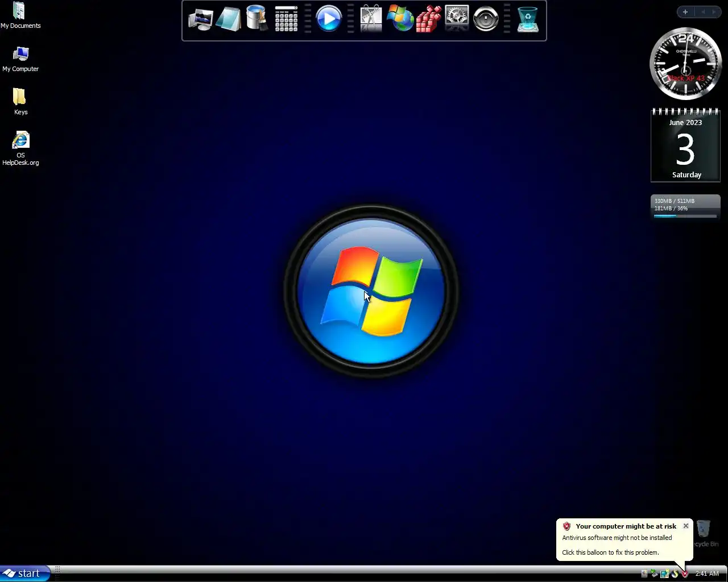Viewport: 728px width, 582px height.
Task: Select the Keys folder on desktop
Action: pos(20,102)
